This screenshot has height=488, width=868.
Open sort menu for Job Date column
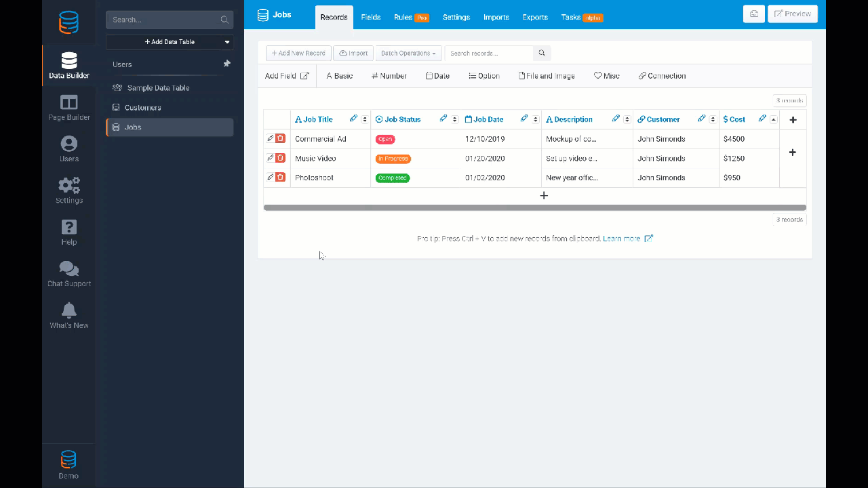point(536,119)
